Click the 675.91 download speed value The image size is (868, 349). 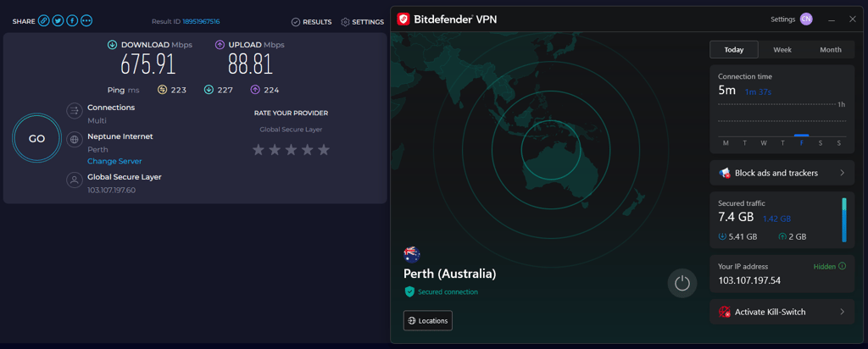point(148,64)
